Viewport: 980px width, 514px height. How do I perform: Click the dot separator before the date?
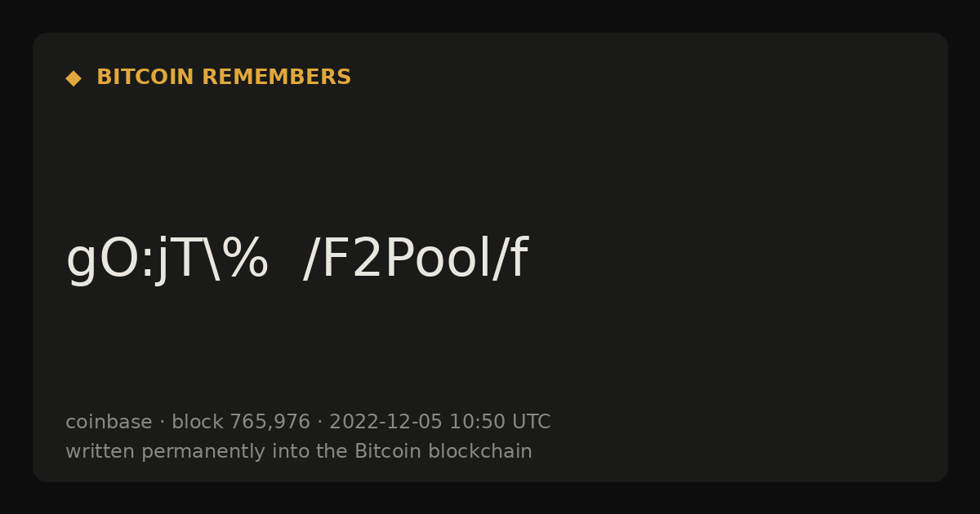(x=319, y=423)
